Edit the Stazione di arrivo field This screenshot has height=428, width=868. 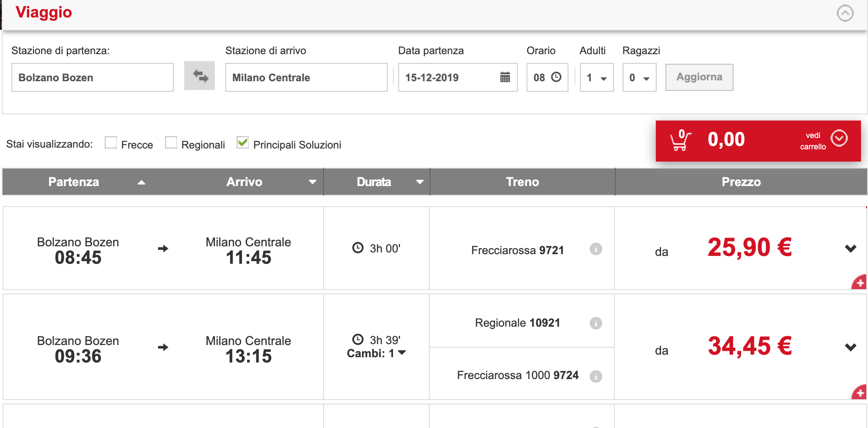306,77
